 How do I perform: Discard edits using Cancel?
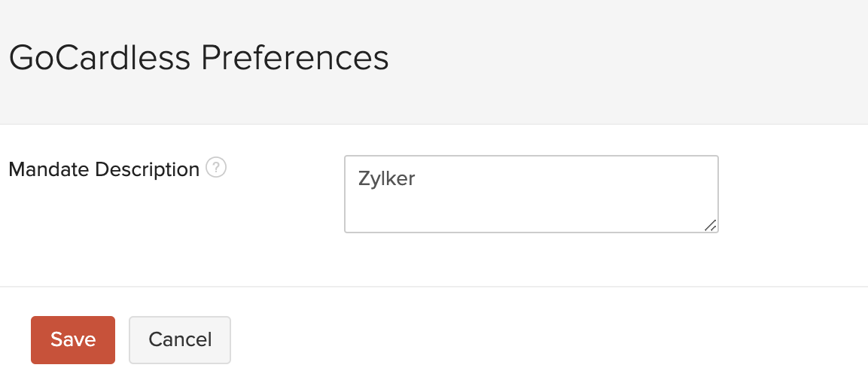click(x=180, y=340)
